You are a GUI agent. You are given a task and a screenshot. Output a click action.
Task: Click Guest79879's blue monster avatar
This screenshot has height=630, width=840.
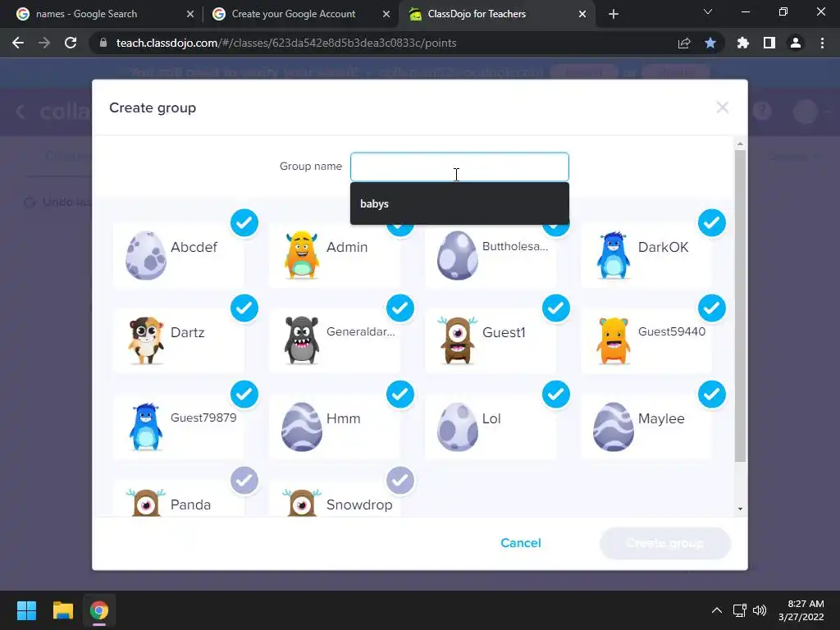[x=146, y=427]
